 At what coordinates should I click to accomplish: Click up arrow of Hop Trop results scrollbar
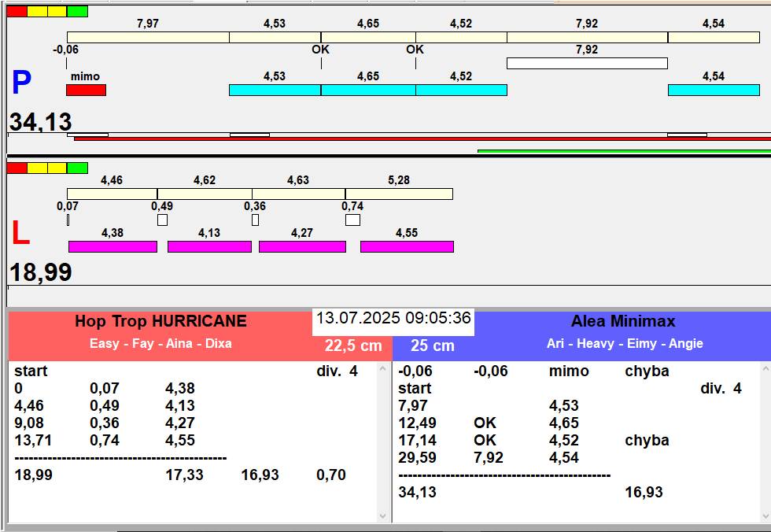(x=383, y=368)
